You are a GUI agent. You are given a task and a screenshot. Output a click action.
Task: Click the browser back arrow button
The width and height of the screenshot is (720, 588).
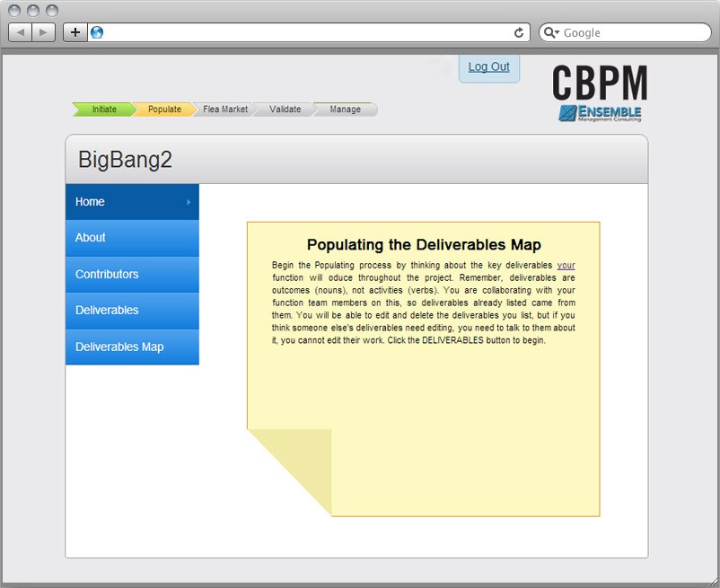coord(21,32)
